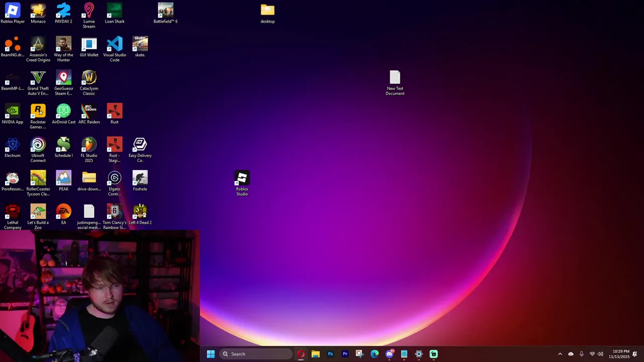Click the justinxpeng social media text file

(89, 217)
